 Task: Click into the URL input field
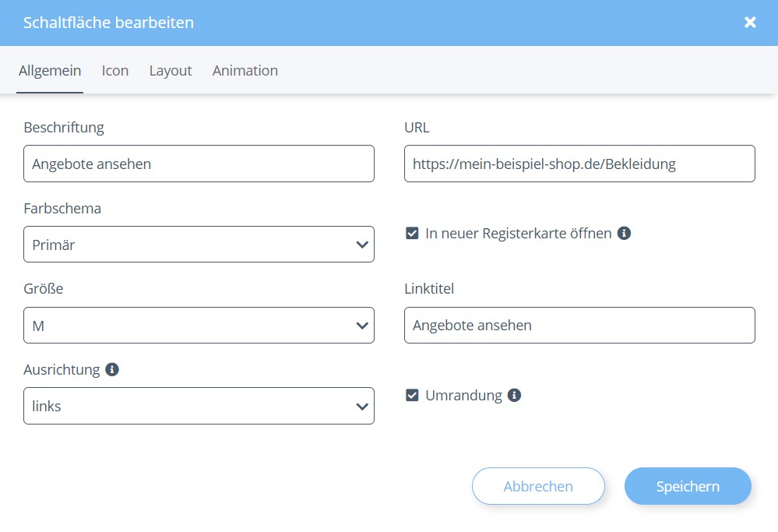tap(579, 164)
